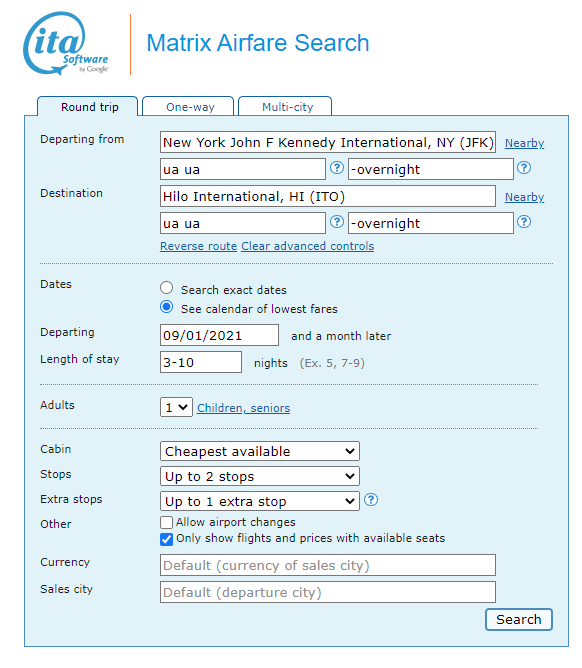
Task: Click the Search button
Action: click(x=519, y=619)
